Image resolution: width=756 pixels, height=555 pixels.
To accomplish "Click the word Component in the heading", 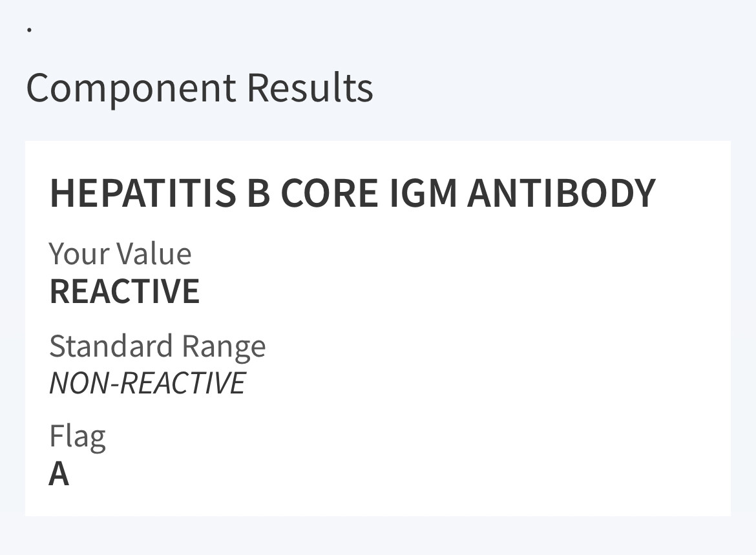I will click(131, 90).
